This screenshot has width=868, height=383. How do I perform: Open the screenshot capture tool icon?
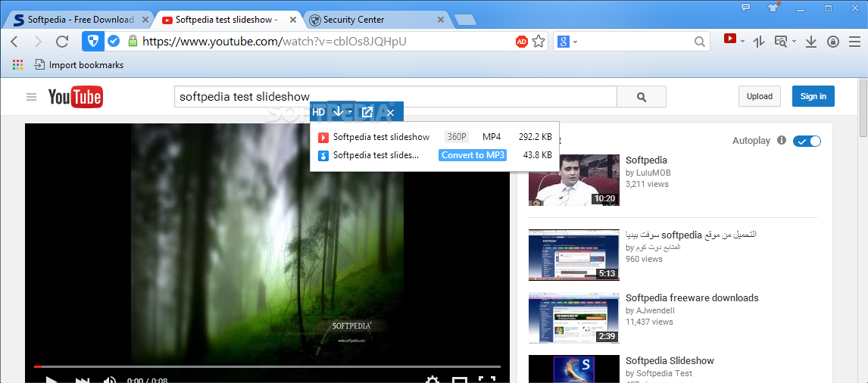[781, 42]
